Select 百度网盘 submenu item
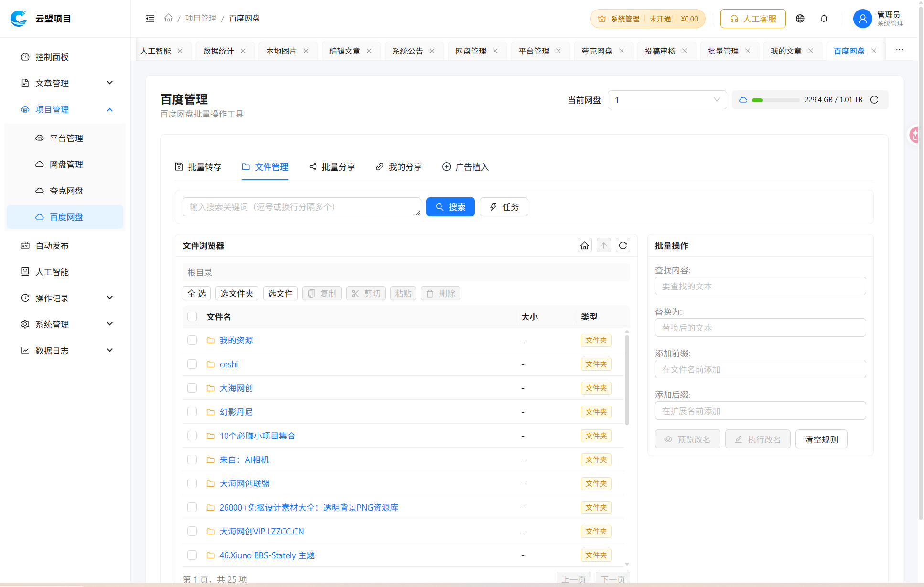 point(65,217)
